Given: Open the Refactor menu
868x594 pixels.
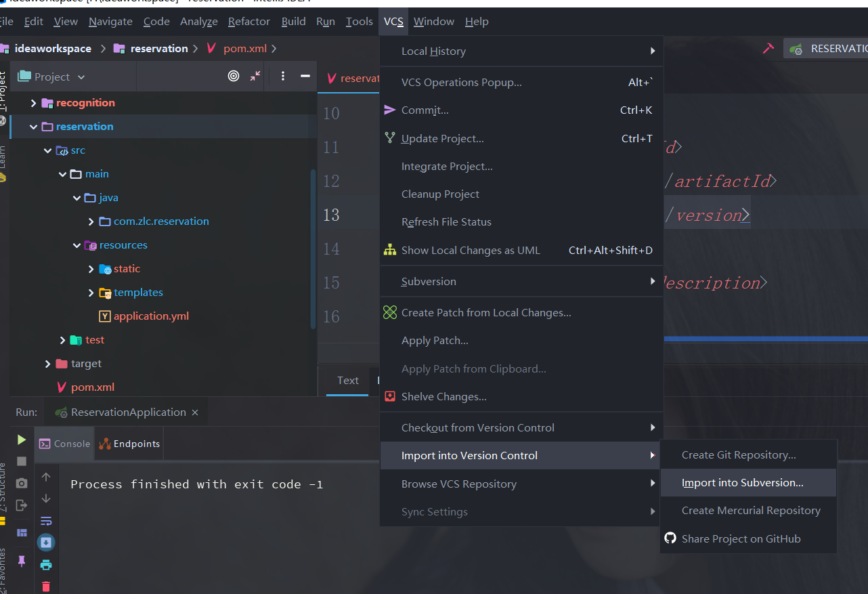Looking at the screenshot, I should [249, 22].
